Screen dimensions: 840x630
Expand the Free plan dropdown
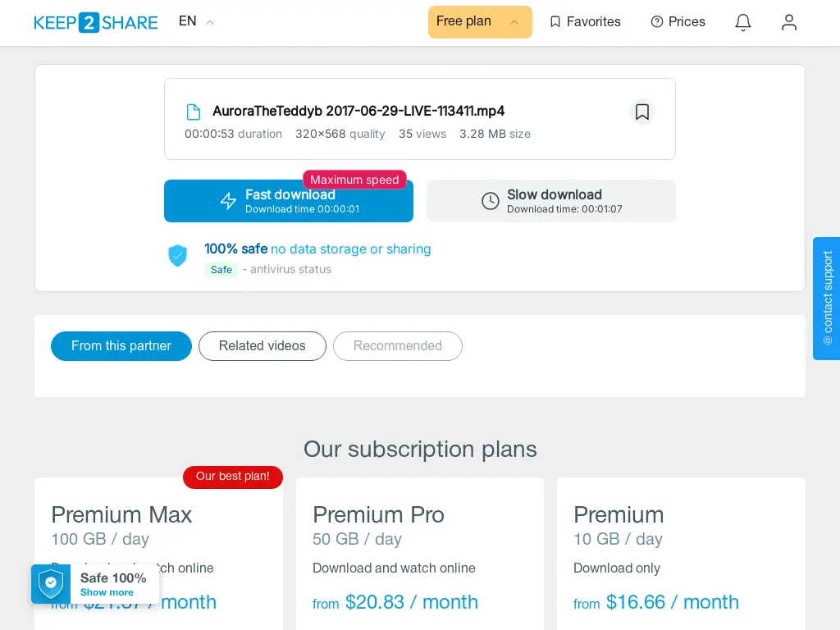pyautogui.click(x=479, y=22)
